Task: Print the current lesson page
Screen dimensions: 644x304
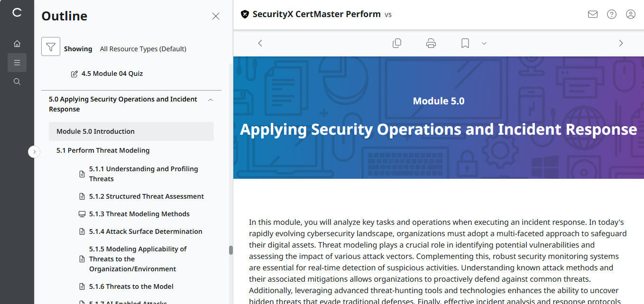Action: (431, 43)
